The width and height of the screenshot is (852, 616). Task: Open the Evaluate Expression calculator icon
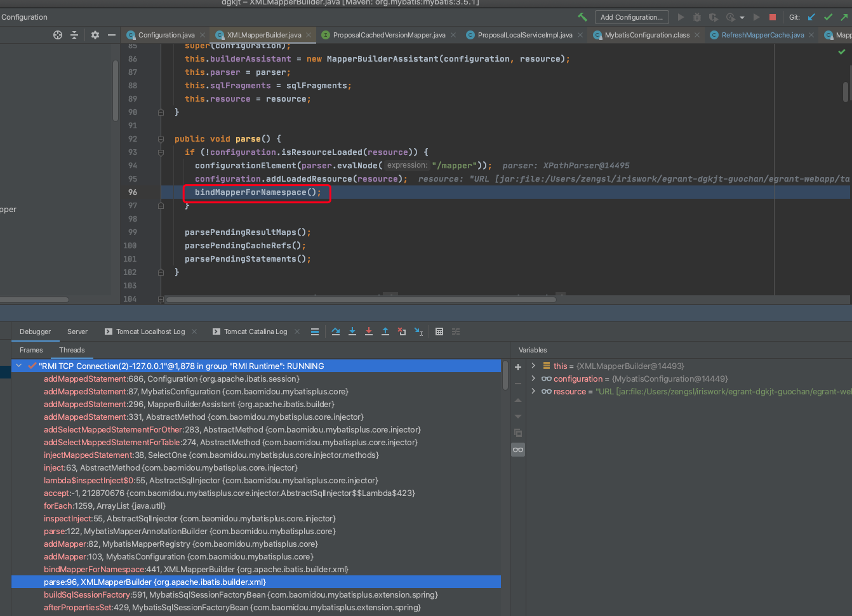(x=439, y=331)
